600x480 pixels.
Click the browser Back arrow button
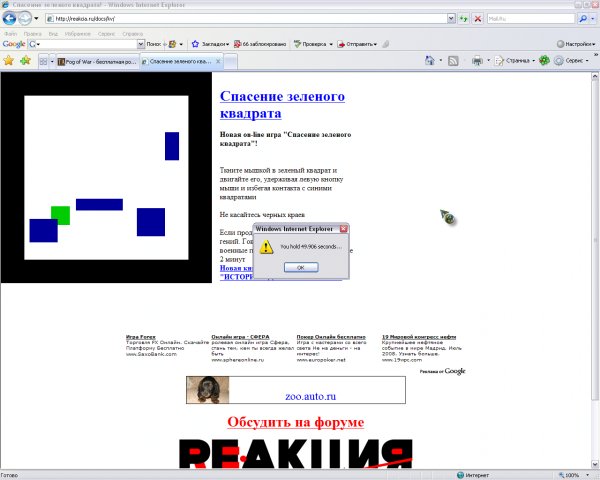pos(9,18)
